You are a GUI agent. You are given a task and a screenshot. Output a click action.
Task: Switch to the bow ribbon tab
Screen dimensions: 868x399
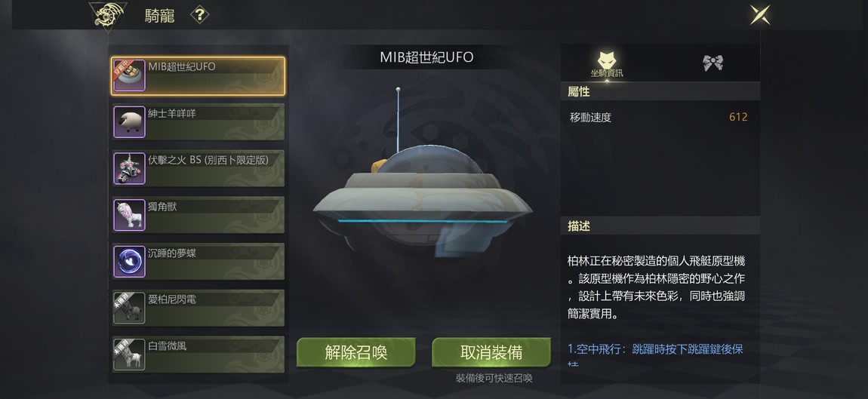pos(713,63)
